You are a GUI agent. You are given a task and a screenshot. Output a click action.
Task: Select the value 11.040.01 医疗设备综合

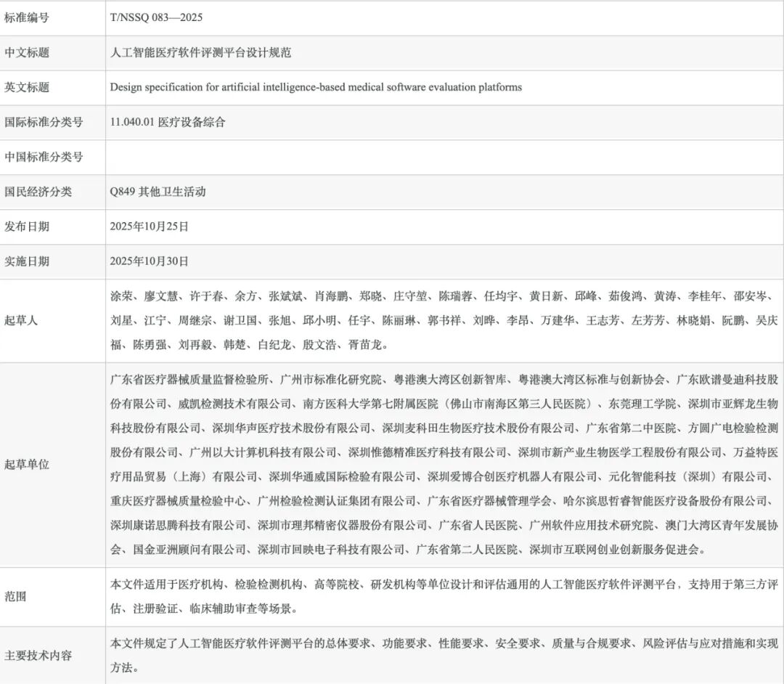[168, 122]
